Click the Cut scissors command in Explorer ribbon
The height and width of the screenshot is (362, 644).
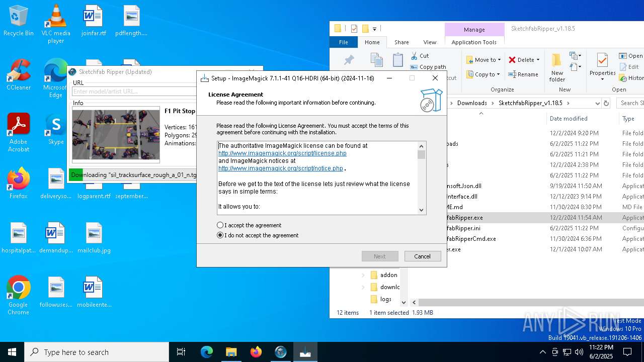tap(420, 56)
